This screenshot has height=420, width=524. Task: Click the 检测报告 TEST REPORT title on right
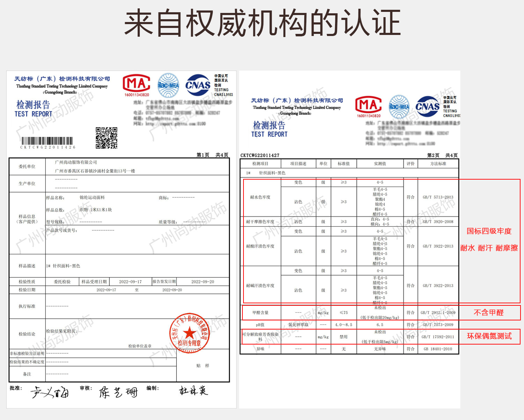coord(269,129)
